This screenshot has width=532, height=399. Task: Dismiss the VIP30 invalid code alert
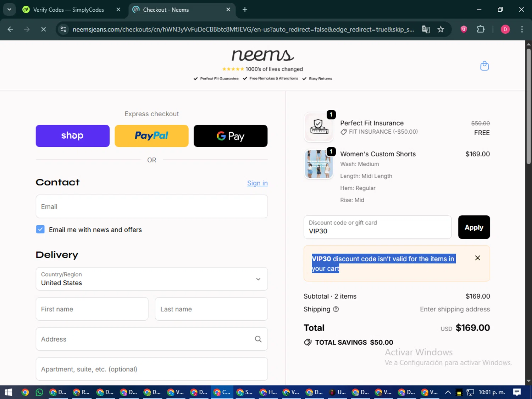tap(477, 258)
